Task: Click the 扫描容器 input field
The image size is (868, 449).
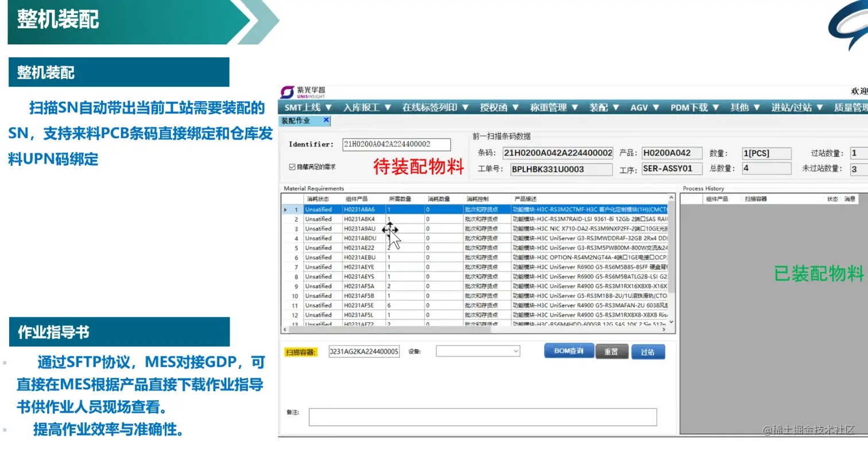Action: tap(364, 351)
